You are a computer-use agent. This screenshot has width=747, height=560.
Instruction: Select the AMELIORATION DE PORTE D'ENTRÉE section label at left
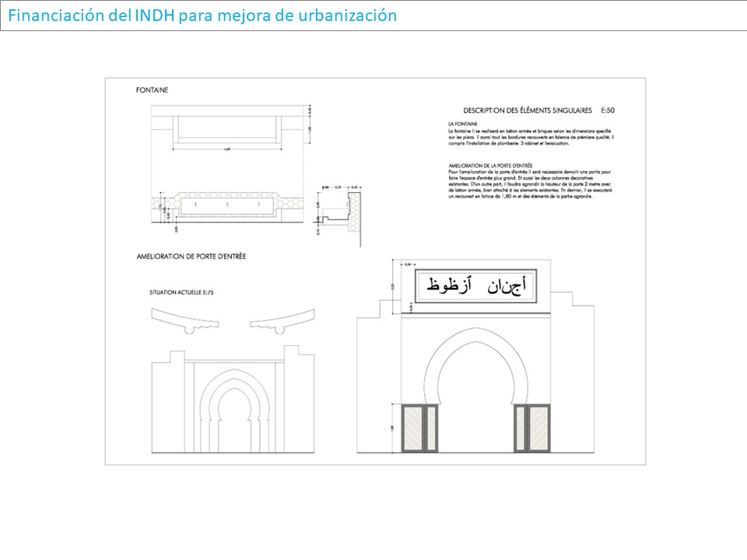pyautogui.click(x=191, y=256)
